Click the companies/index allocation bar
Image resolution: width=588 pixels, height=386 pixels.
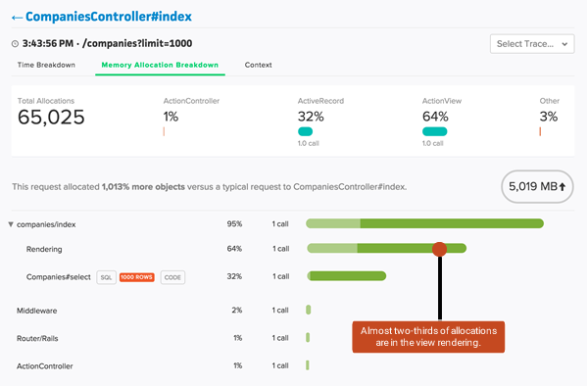pyautogui.click(x=424, y=223)
